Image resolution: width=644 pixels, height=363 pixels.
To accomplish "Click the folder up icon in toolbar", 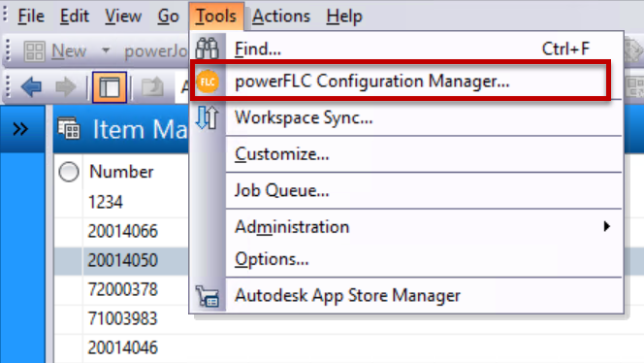I will click(x=152, y=86).
